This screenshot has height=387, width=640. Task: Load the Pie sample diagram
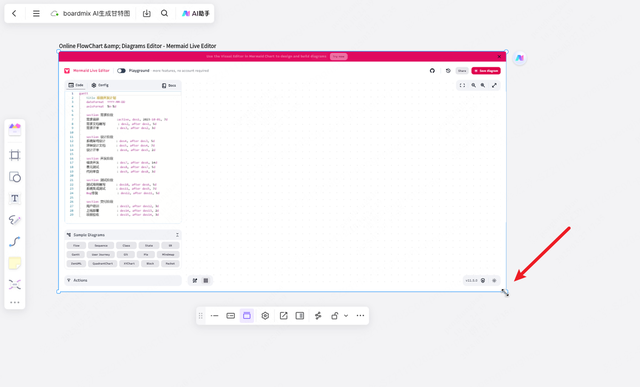146,254
